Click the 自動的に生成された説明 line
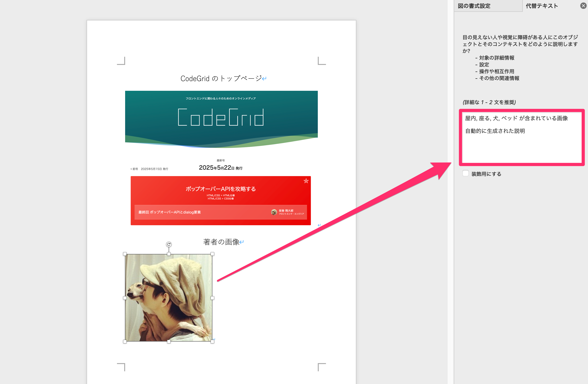The width and height of the screenshot is (588, 384). (495, 131)
